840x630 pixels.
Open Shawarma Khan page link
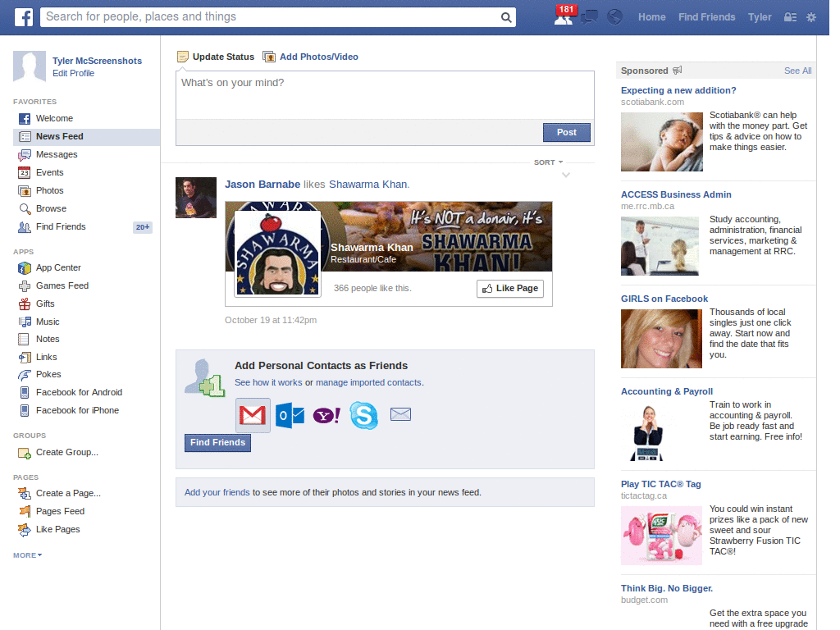[368, 185]
